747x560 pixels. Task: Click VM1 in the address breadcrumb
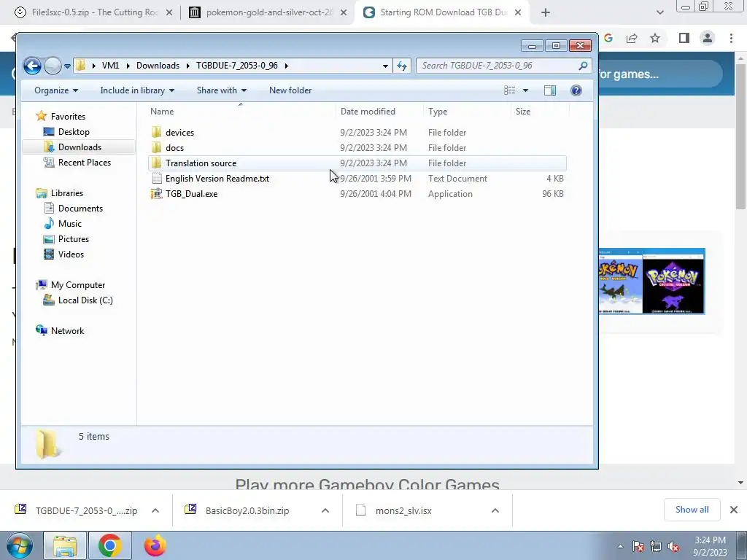coord(111,66)
